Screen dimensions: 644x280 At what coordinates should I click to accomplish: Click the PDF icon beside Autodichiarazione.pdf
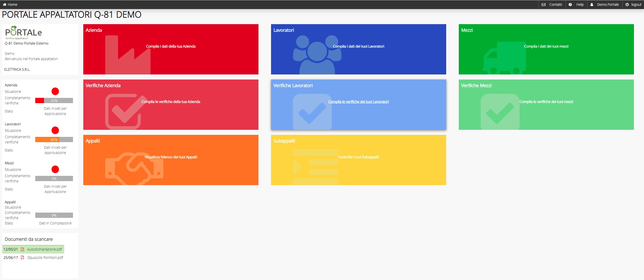pos(22,249)
